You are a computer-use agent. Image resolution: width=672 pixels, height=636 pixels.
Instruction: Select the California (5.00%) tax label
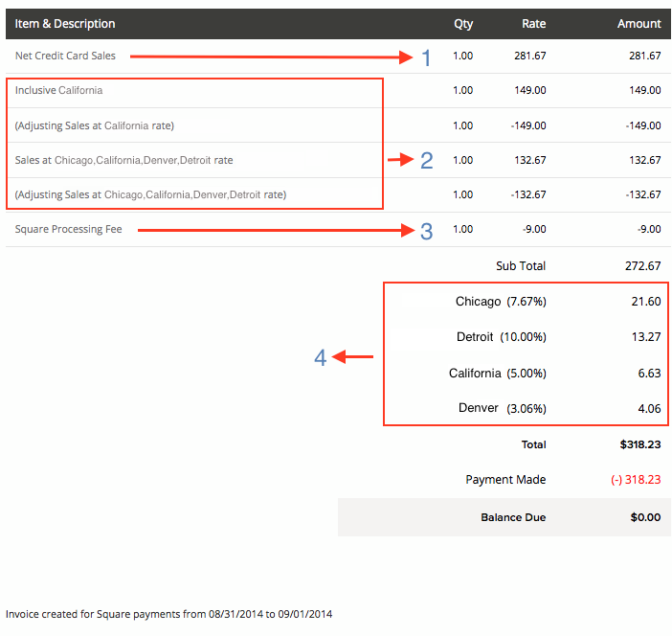[x=497, y=374]
